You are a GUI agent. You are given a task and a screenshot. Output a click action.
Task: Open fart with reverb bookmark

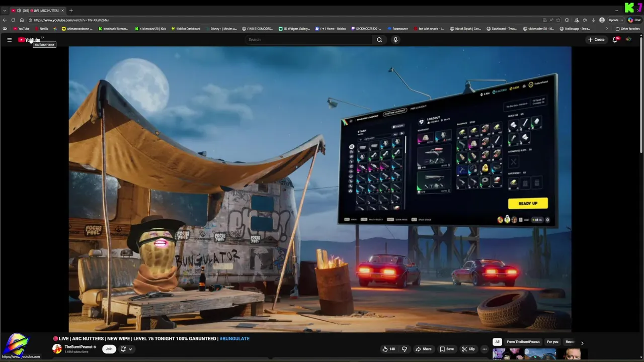pyautogui.click(x=428, y=29)
